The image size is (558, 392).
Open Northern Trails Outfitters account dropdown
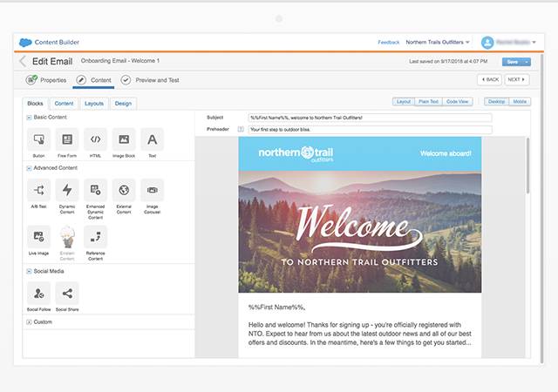click(x=438, y=42)
